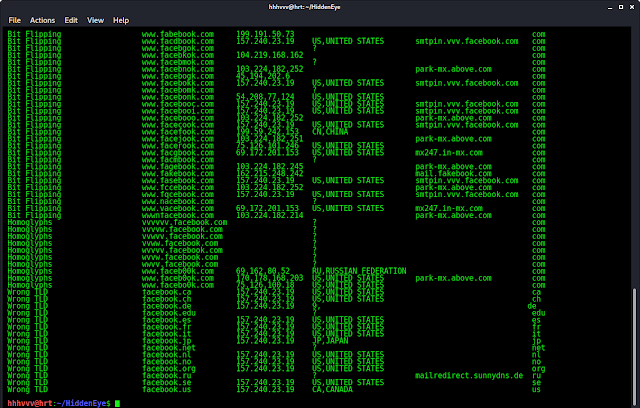Click domain www.facebooi.com
The width and height of the screenshot is (640, 408).
(x=178, y=111)
